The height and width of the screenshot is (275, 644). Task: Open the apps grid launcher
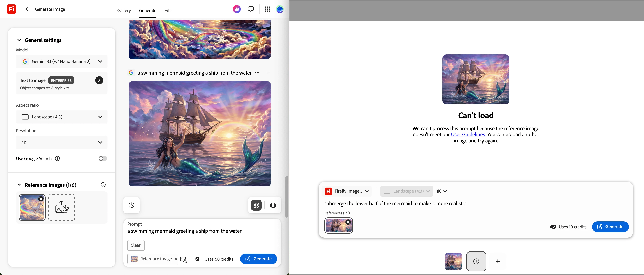click(267, 9)
